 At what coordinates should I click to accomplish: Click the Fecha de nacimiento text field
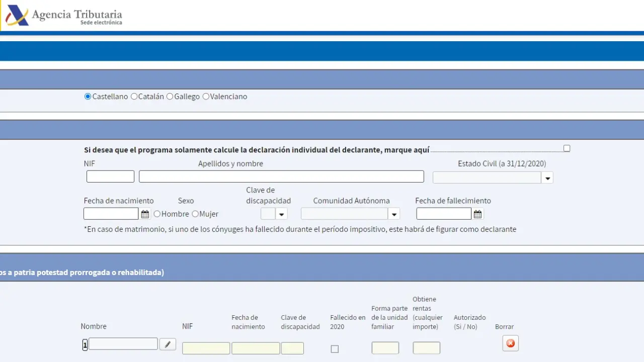coord(111,214)
